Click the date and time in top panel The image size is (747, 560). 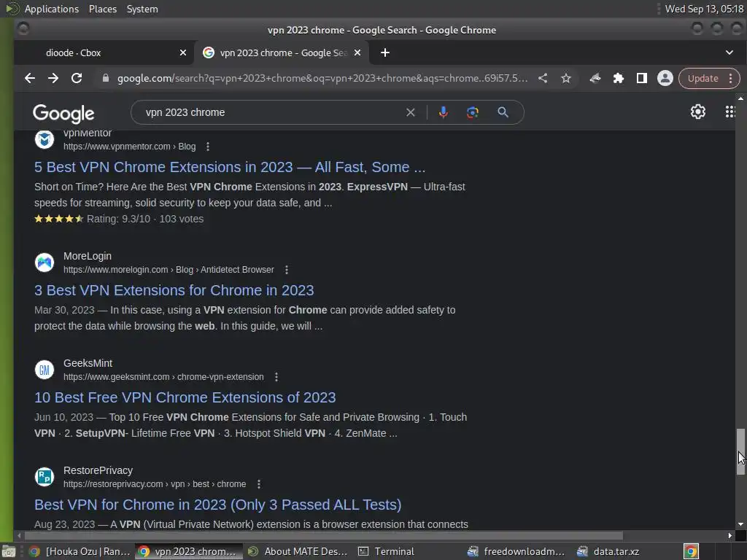tap(704, 9)
